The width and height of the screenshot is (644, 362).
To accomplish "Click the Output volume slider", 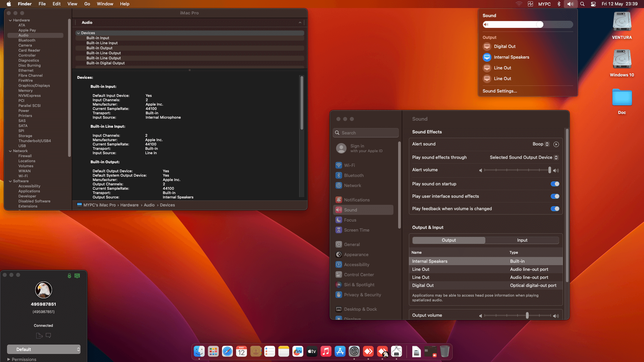I will (x=518, y=316).
